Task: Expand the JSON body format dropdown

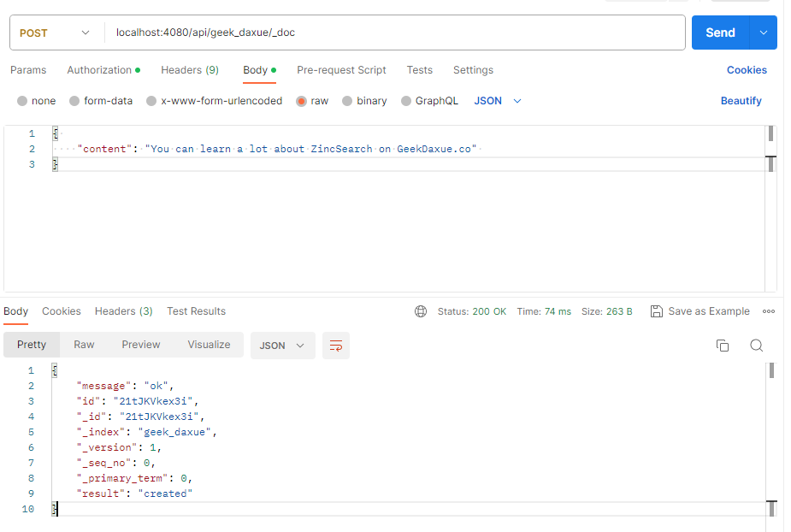Action: click(x=498, y=101)
